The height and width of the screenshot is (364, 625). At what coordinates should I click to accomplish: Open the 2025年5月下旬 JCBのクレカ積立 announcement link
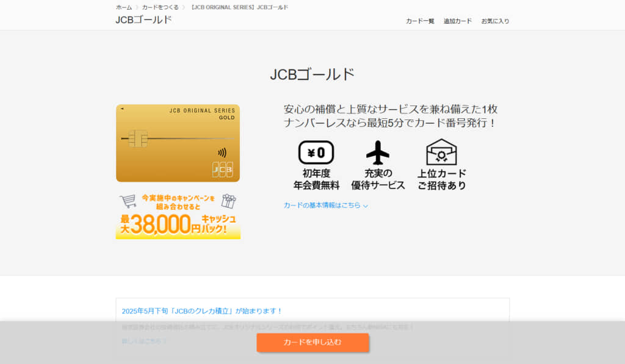(x=201, y=311)
